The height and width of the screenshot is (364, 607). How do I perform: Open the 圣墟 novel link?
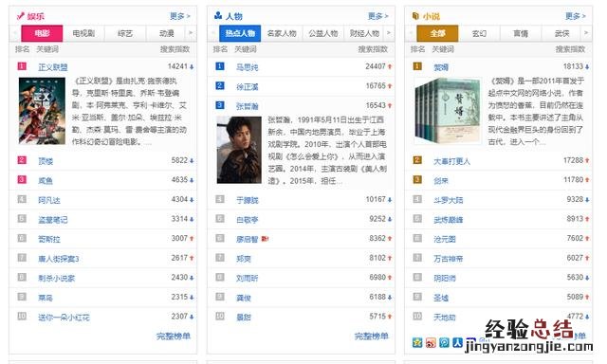(441, 298)
